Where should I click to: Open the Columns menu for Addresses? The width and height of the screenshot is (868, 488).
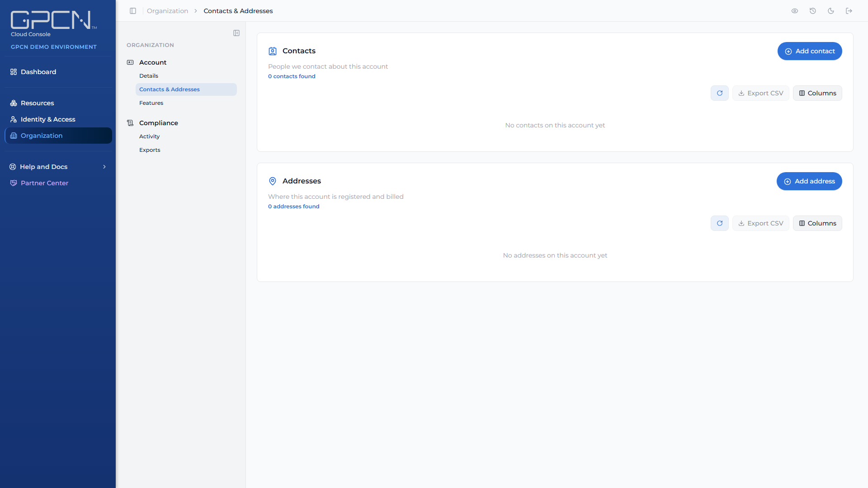[x=817, y=223]
